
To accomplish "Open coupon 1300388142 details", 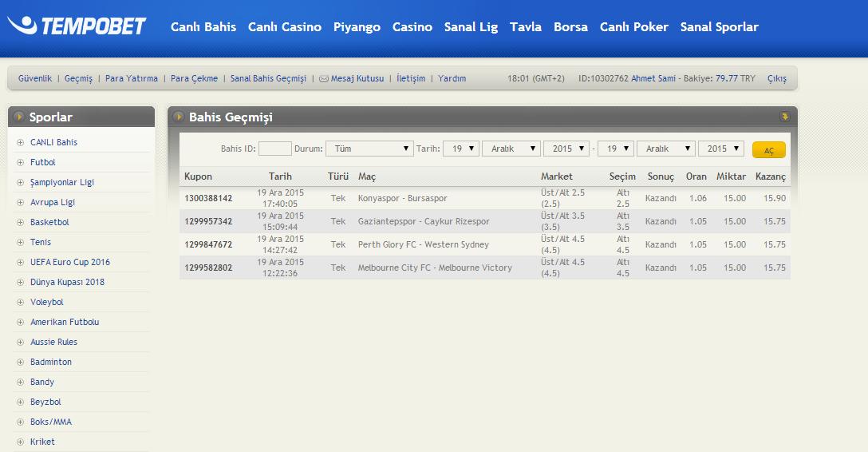I will [x=208, y=198].
